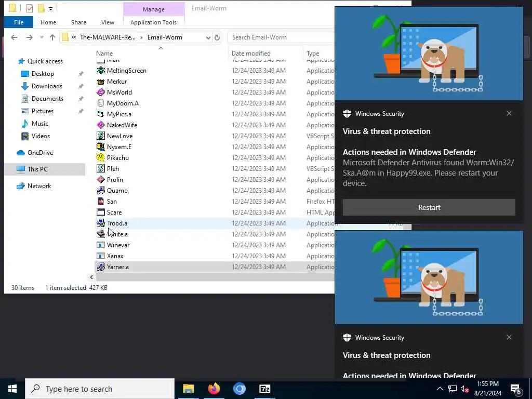Click the Pikachu file icon
The image size is (532, 399).
coord(101,157)
